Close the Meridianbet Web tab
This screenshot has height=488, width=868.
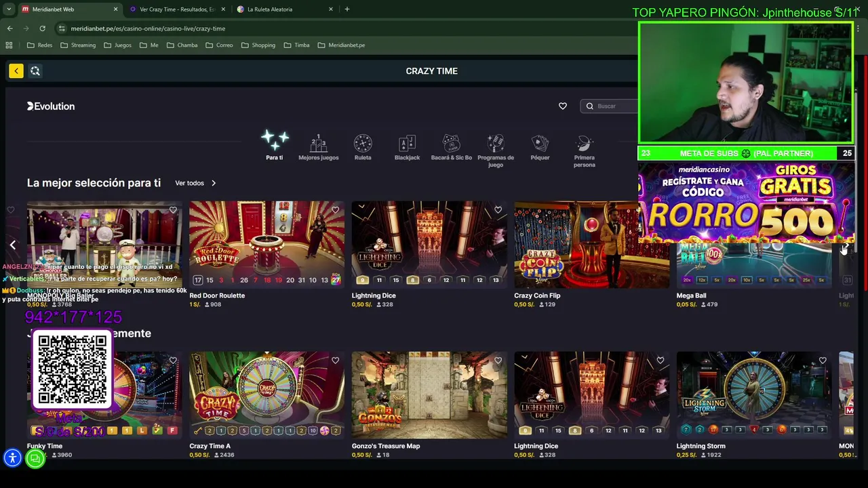tap(115, 9)
